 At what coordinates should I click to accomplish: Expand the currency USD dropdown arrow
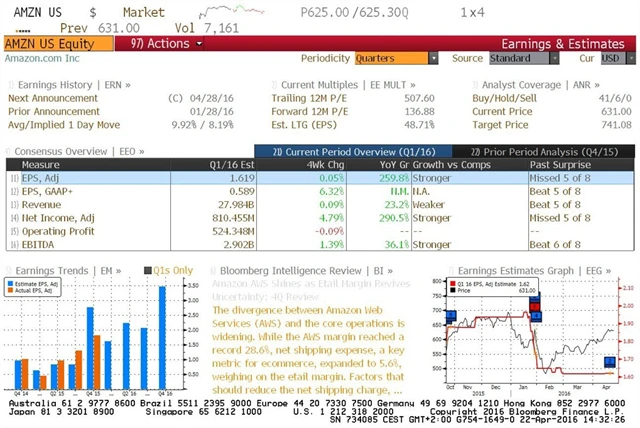(631, 58)
